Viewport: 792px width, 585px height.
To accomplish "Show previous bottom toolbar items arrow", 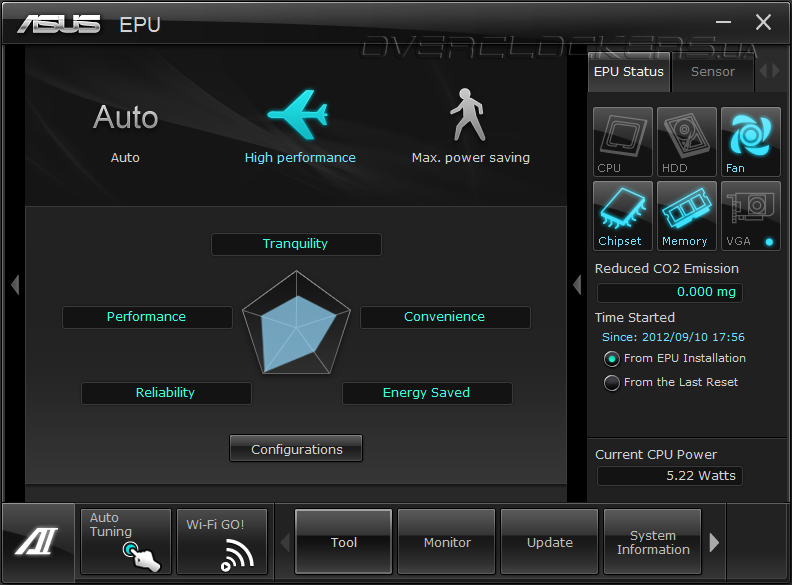I will coord(285,543).
